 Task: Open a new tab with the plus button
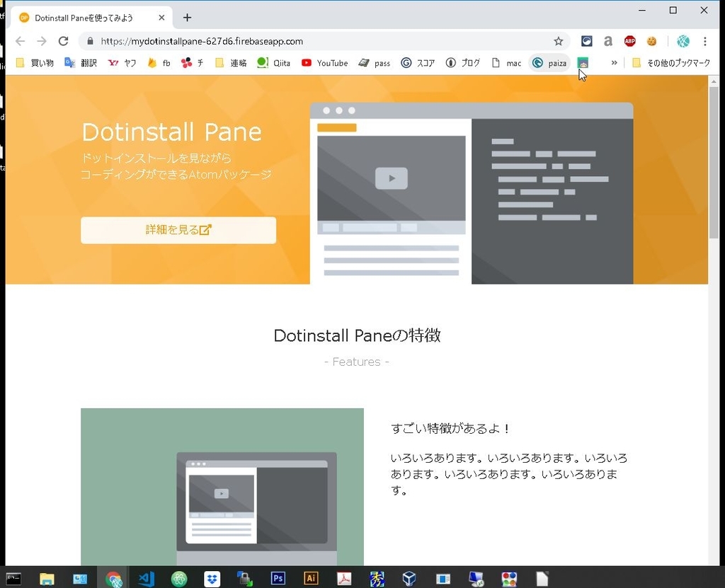click(x=187, y=18)
